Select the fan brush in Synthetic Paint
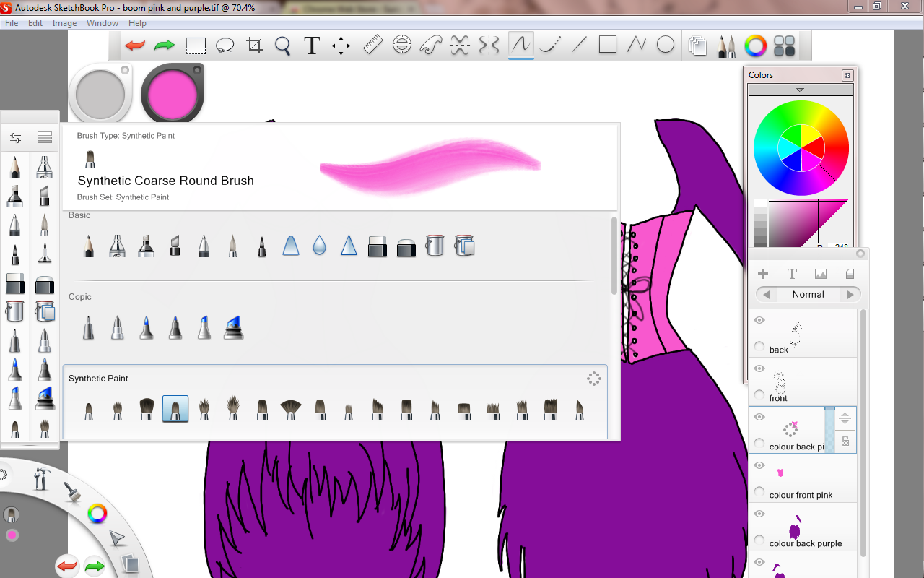The width and height of the screenshot is (924, 578). pos(290,410)
